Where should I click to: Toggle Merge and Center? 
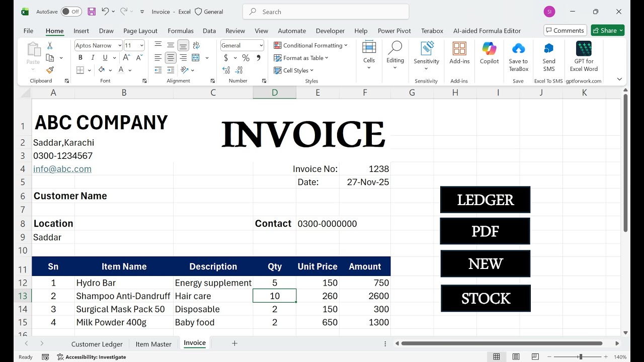[x=196, y=58]
